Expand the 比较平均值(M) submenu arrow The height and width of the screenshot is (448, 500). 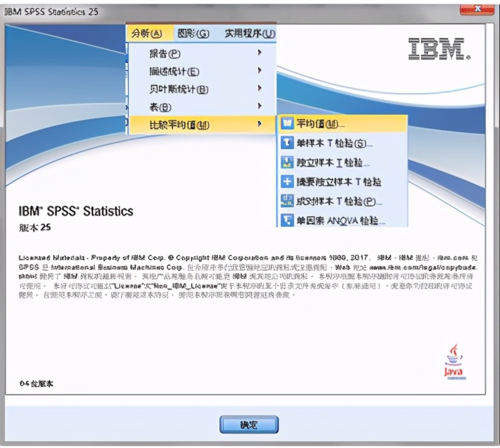[260, 124]
